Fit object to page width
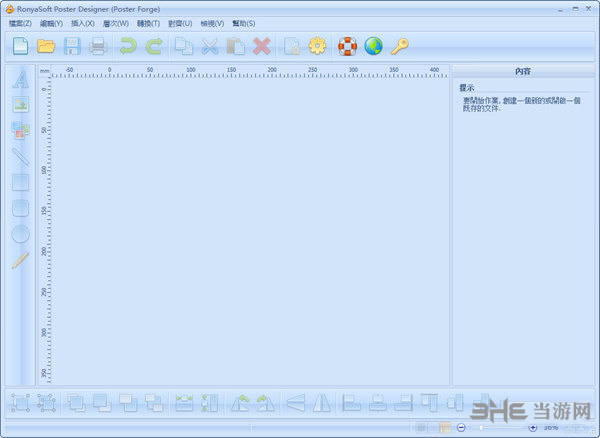 tap(184, 403)
